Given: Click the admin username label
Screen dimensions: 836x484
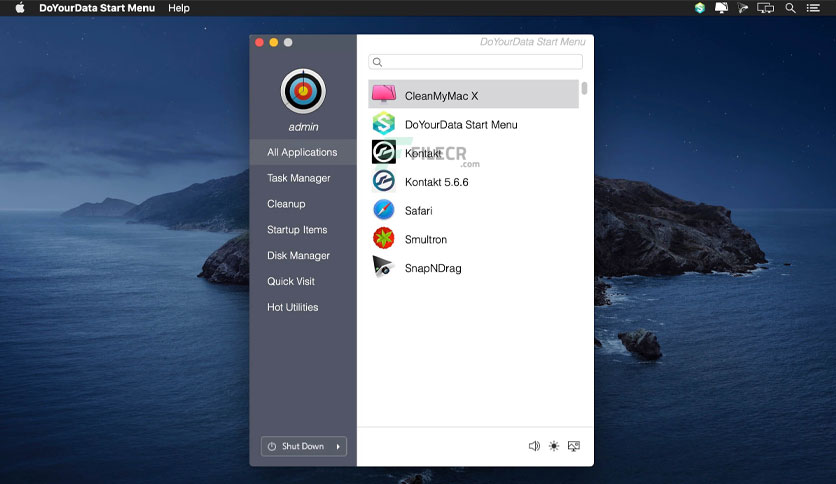Looking at the screenshot, I should [x=303, y=127].
